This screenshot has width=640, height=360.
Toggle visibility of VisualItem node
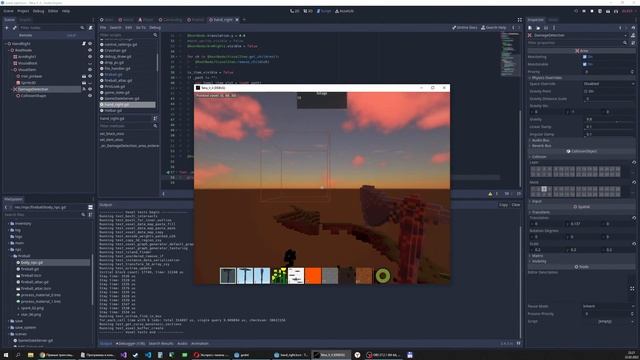pyautogui.click(x=90, y=70)
